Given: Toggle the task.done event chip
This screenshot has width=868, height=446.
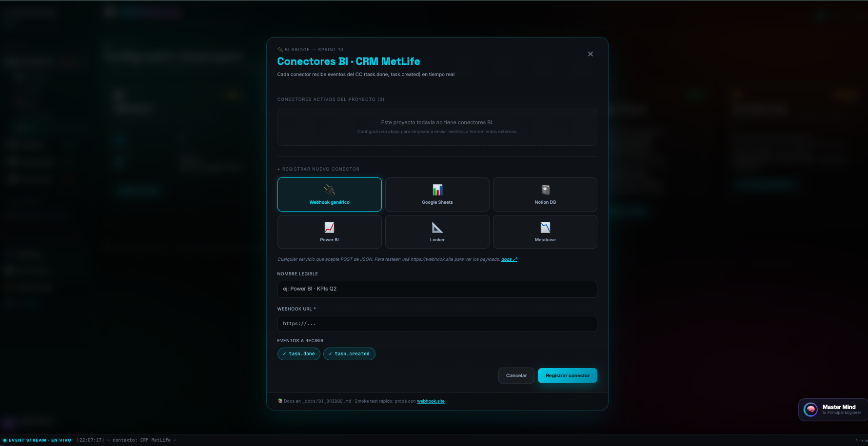Looking at the screenshot, I should pos(299,354).
